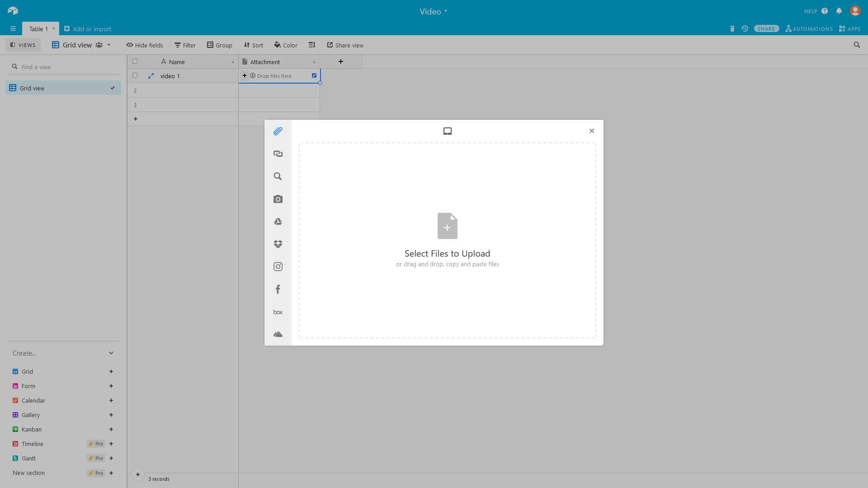Open the row height toolbar icon
This screenshot has width=868, height=488.
(x=312, y=45)
